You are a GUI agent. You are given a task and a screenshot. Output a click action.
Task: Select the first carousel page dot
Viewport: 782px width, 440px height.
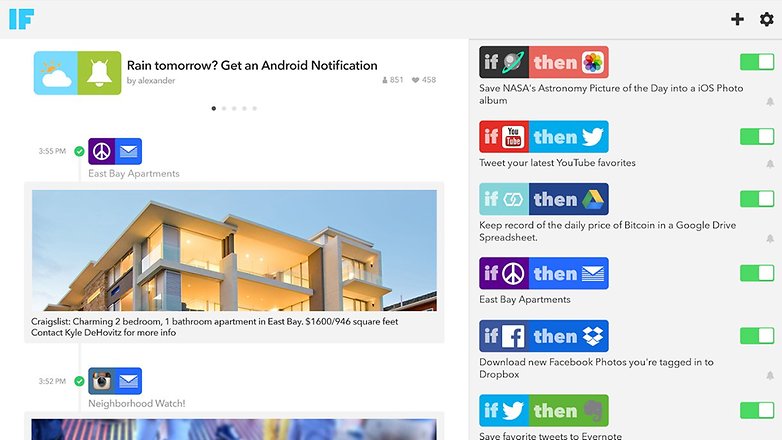coord(214,108)
